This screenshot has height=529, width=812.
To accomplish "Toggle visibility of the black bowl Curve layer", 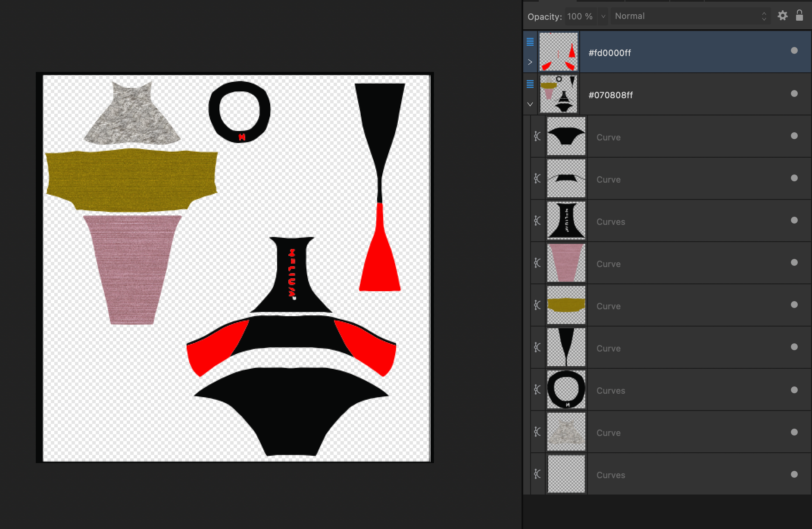I will [794, 136].
